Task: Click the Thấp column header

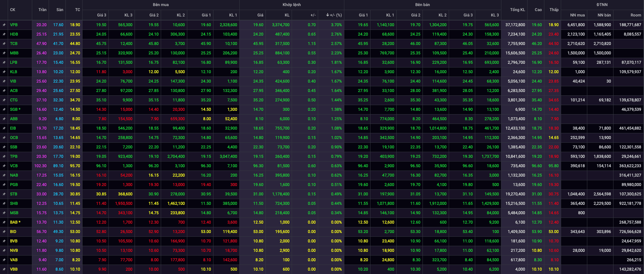Action: (554, 10)
